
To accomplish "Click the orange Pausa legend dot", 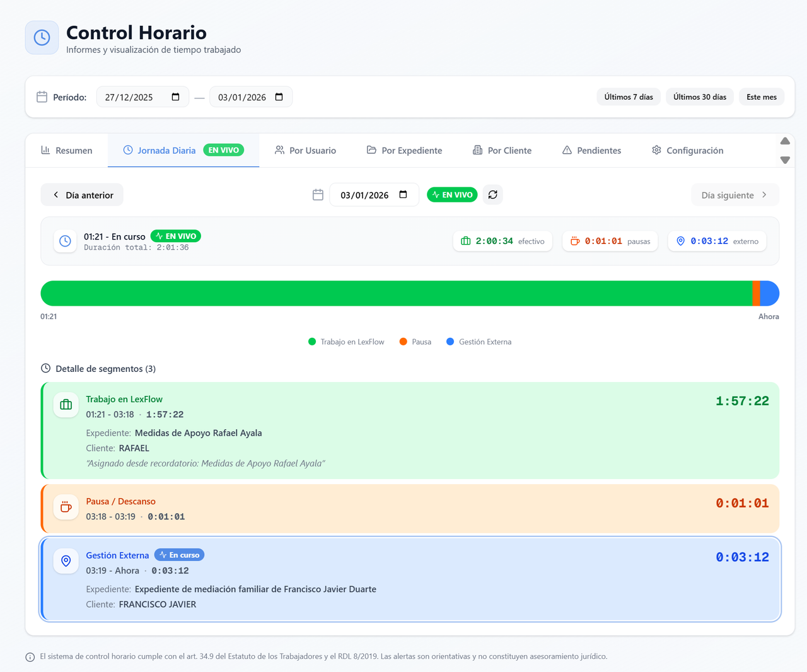I will 403,342.
